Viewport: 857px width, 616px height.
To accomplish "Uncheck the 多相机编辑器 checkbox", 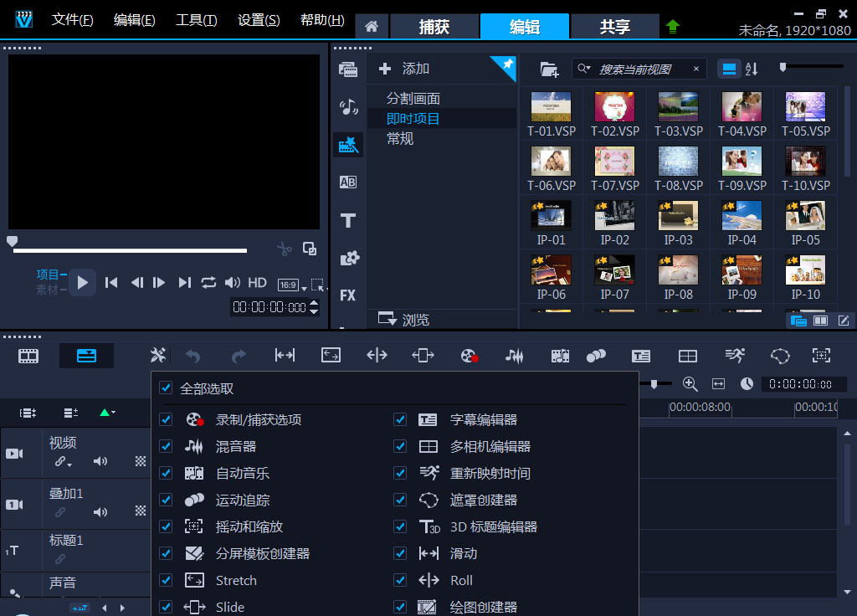I will coord(400,446).
